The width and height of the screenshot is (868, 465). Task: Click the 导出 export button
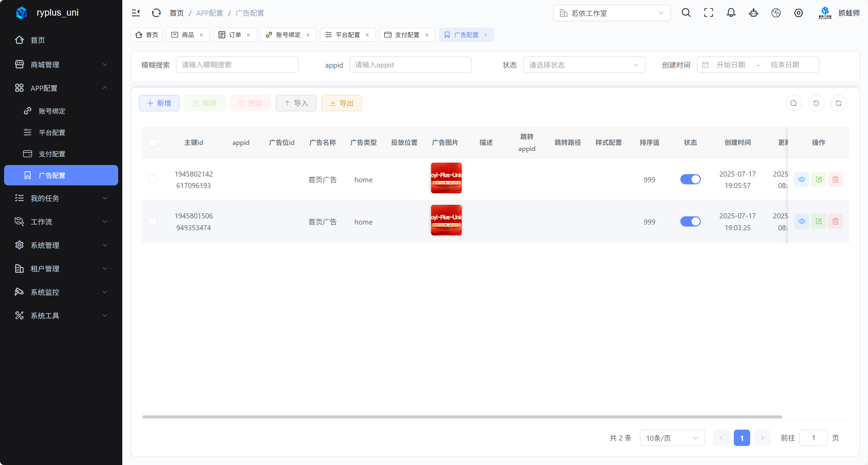pos(342,103)
